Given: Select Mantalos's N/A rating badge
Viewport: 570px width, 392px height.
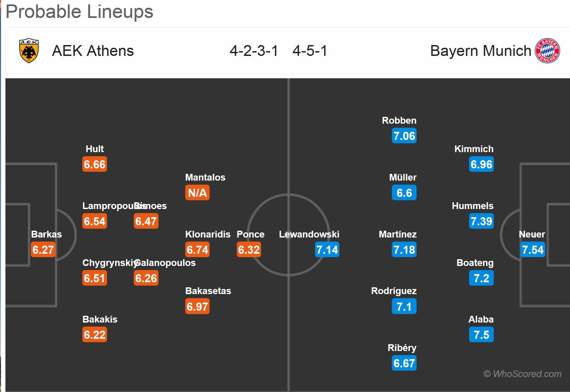Looking at the screenshot, I should pos(197,193).
